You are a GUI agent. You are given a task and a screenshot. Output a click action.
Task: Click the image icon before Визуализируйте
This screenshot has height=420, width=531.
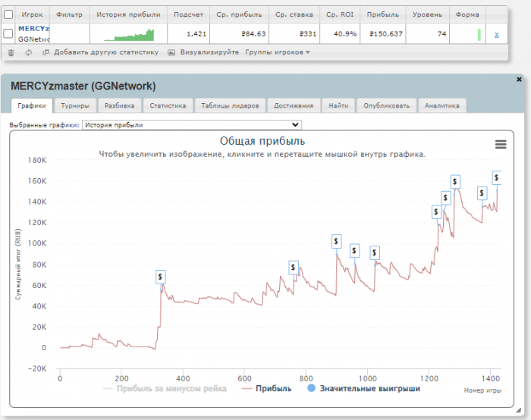pyautogui.click(x=171, y=52)
